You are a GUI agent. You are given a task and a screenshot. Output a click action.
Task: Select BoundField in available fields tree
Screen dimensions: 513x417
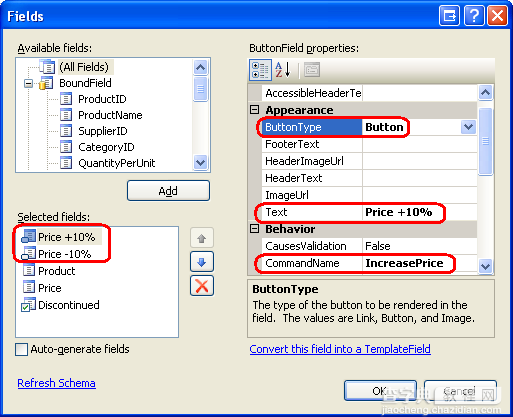click(85, 83)
